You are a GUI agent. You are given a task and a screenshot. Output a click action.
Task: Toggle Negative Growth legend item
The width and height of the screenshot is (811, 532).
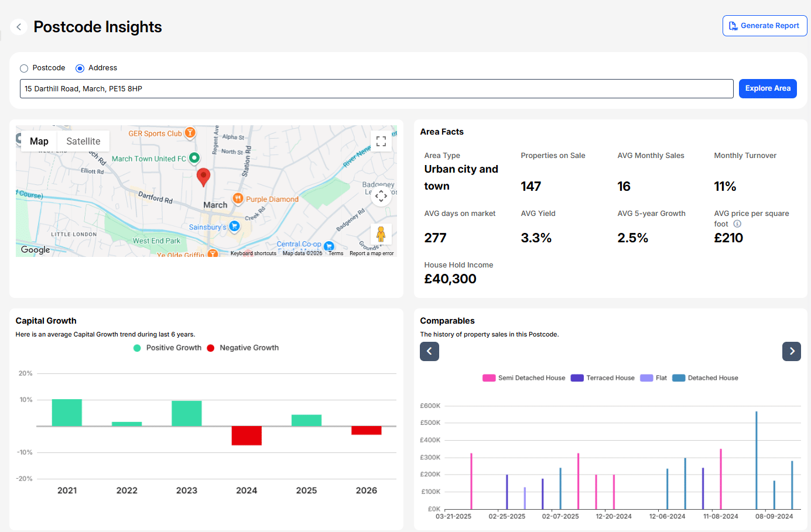coord(242,348)
